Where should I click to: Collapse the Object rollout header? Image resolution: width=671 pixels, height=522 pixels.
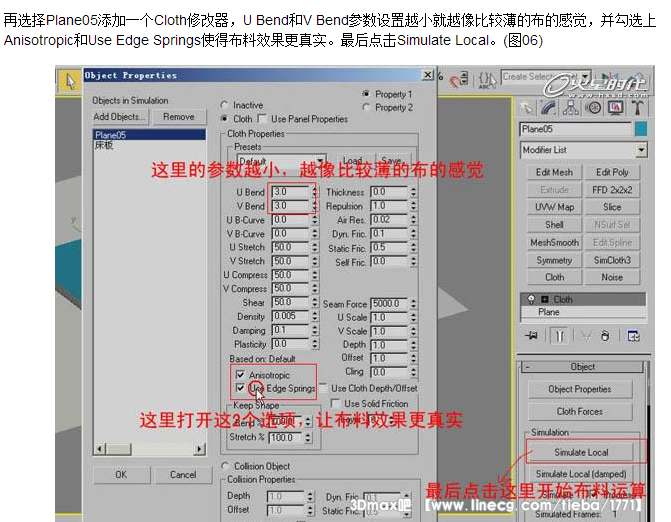click(x=583, y=367)
